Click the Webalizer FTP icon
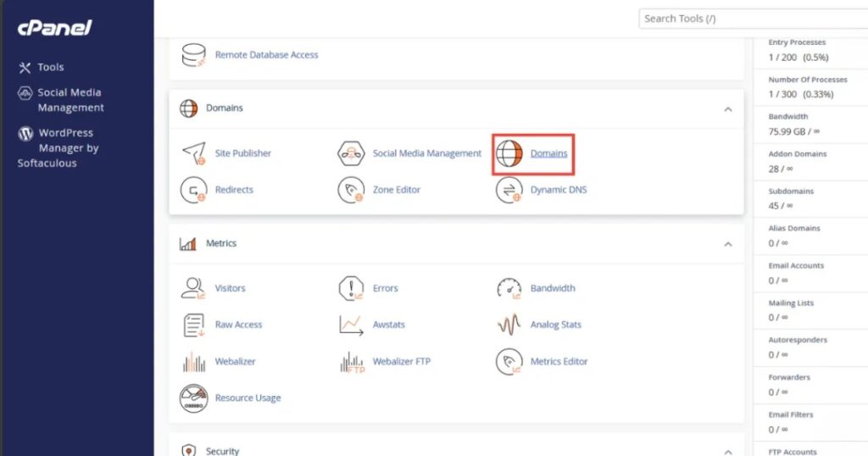The height and width of the screenshot is (456, 868). [351, 362]
